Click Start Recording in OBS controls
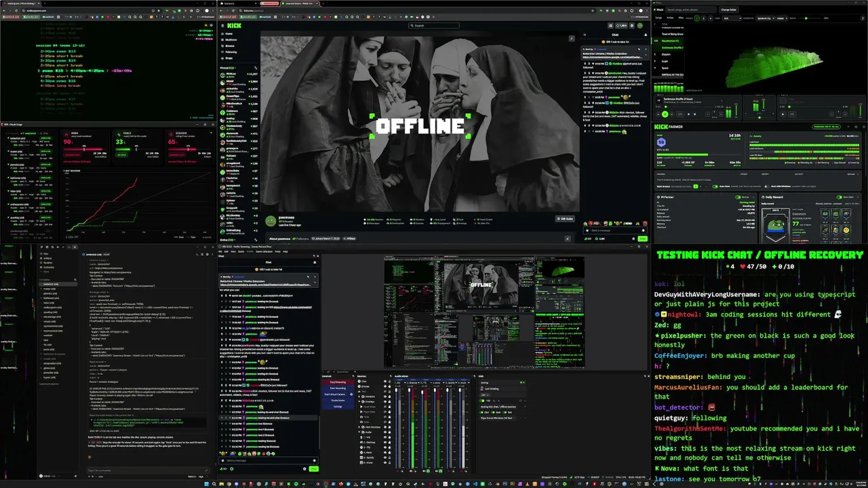Image resolution: width=868 pixels, height=488 pixels. (338, 388)
